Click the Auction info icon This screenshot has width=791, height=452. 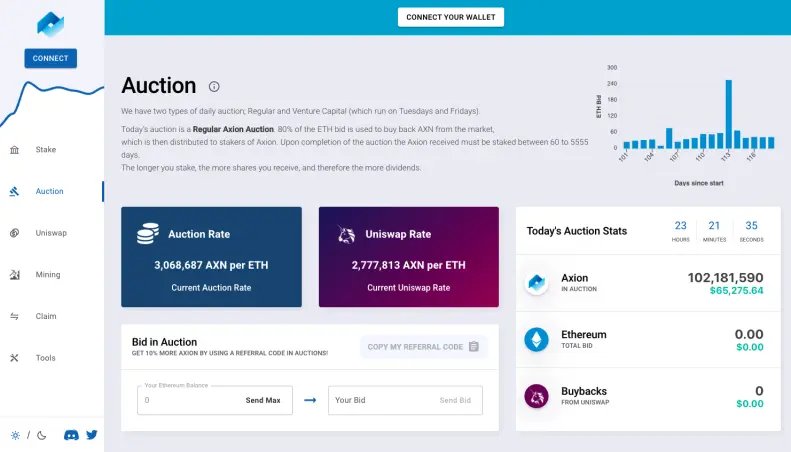[214, 87]
